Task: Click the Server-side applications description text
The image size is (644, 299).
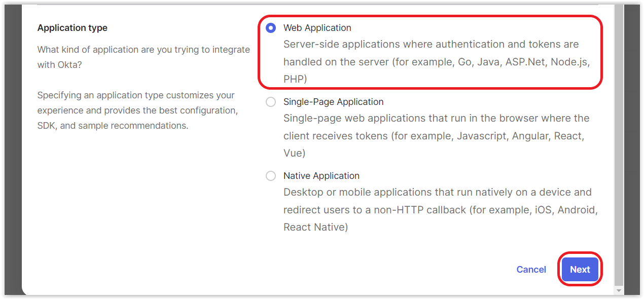Action: [x=437, y=61]
